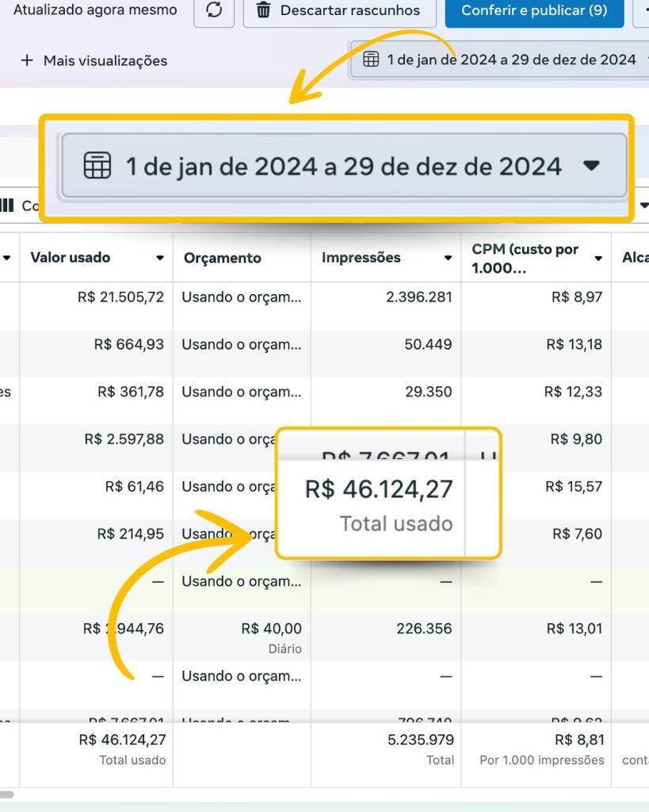The image size is (649, 812).
Task: Open Mais visualizações link
Action: [x=105, y=60]
